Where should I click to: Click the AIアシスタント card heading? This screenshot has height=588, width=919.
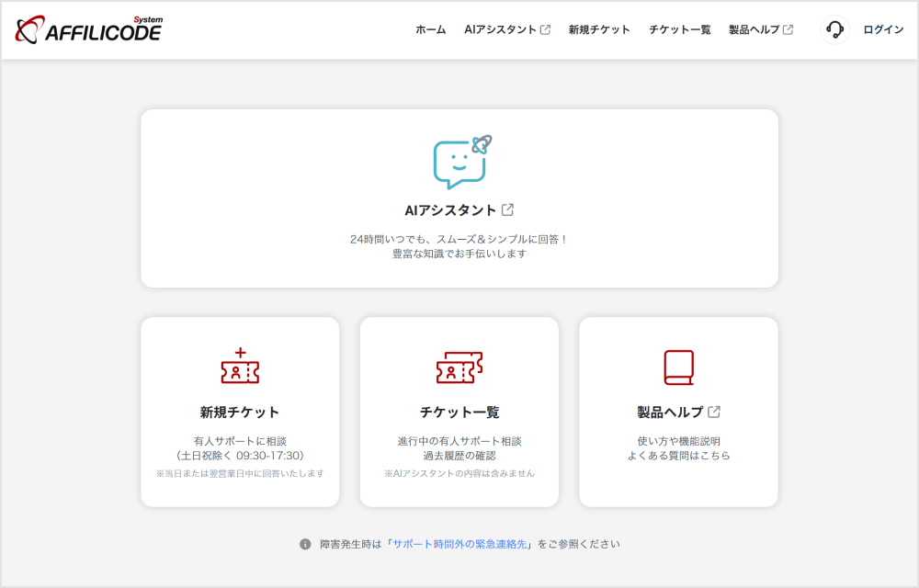(450, 210)
